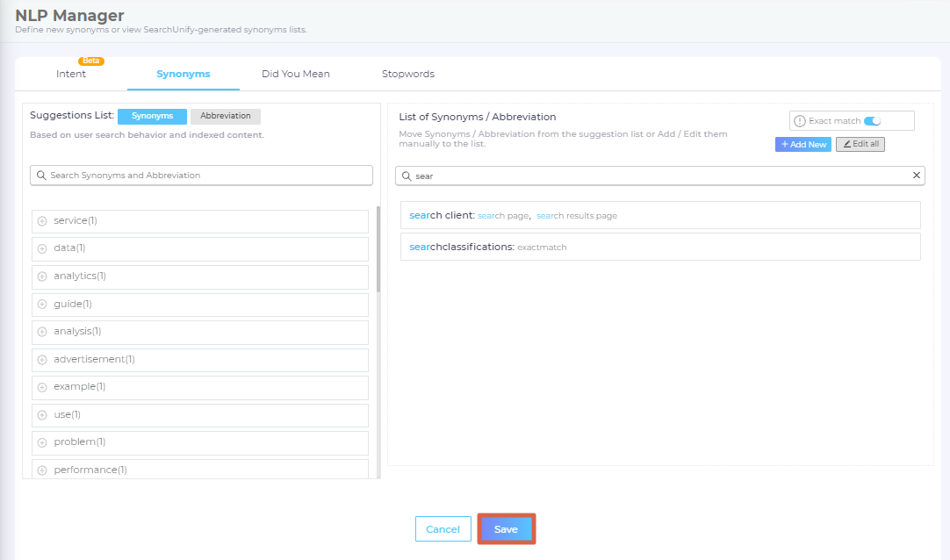Click the search field containing 'sear'
Screen dimensions: 950x560
pyautogui.click(x=659, y=176)
